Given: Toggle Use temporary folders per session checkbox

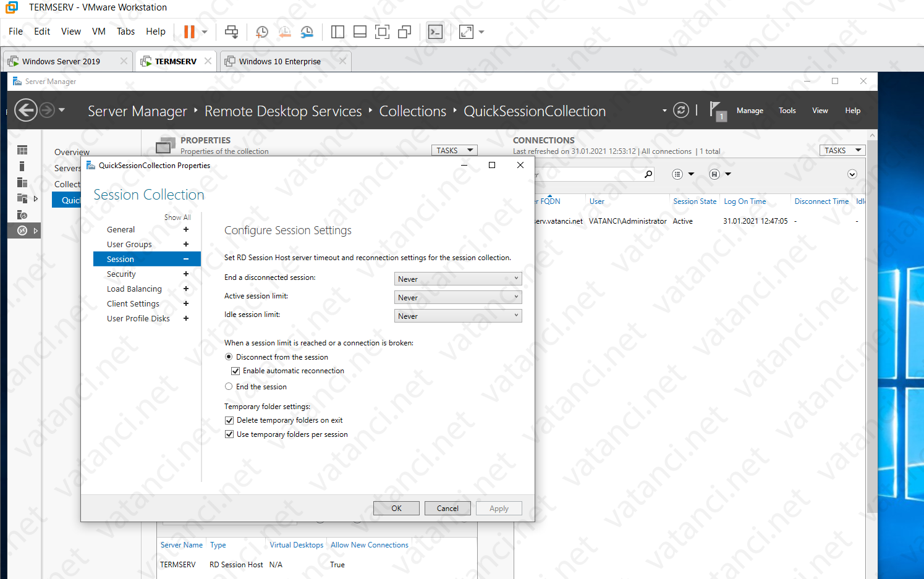Looking at the screenshot, I should 229,434.
